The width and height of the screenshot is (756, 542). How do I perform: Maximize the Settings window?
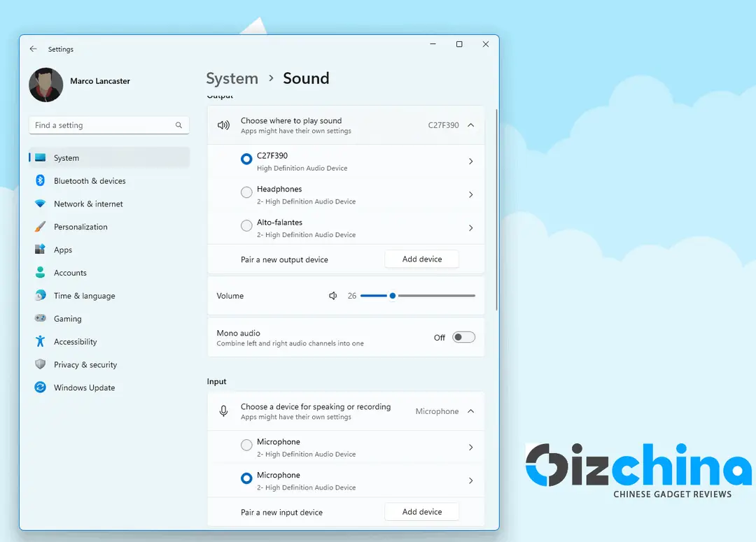tap(459, 44)
